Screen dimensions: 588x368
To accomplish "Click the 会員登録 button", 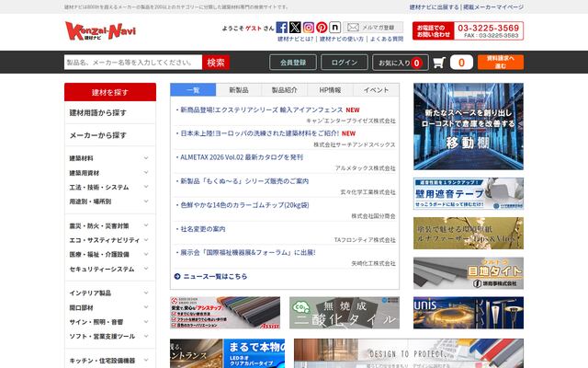I will [293, 63].
